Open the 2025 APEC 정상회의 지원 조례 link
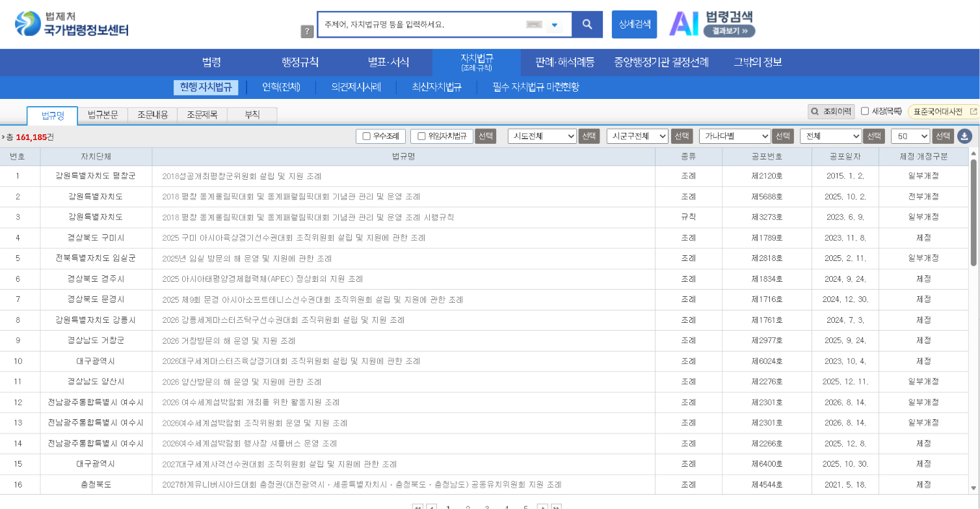 pyautogui.click(x=262, y=279)
